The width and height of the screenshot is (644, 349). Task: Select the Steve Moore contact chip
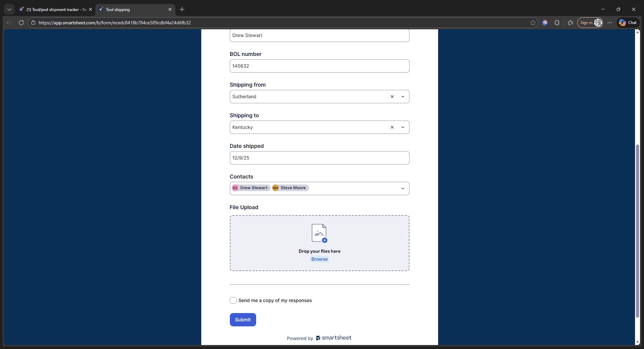[x=290, y=188]
